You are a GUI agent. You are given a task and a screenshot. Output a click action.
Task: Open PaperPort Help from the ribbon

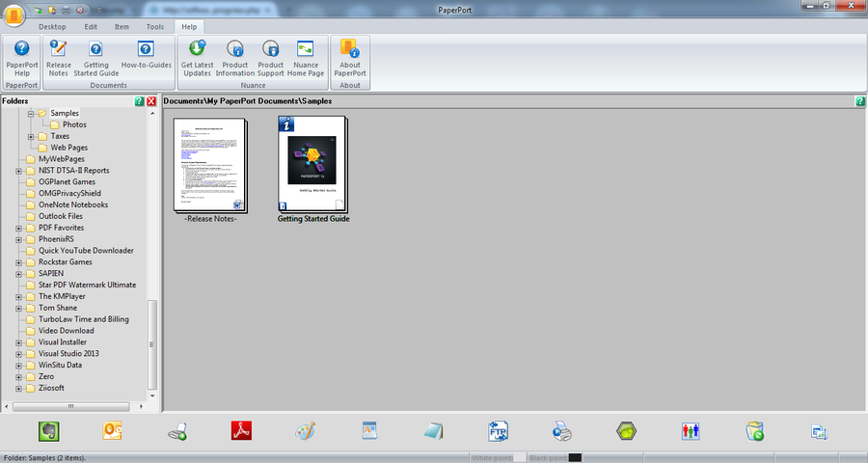pyautogui.click(x=21, y=58)
